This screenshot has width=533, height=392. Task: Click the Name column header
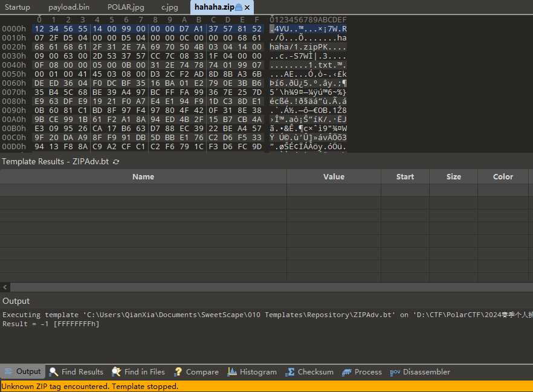pos(143,177)
